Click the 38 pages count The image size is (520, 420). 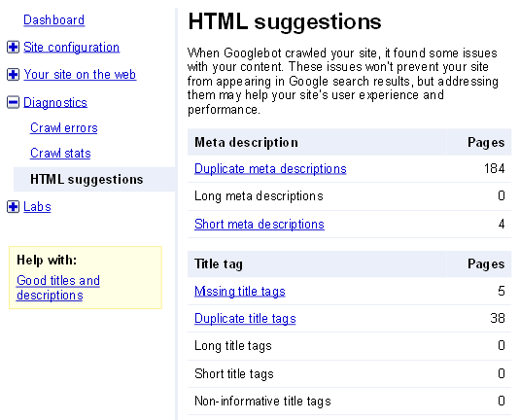498,318
